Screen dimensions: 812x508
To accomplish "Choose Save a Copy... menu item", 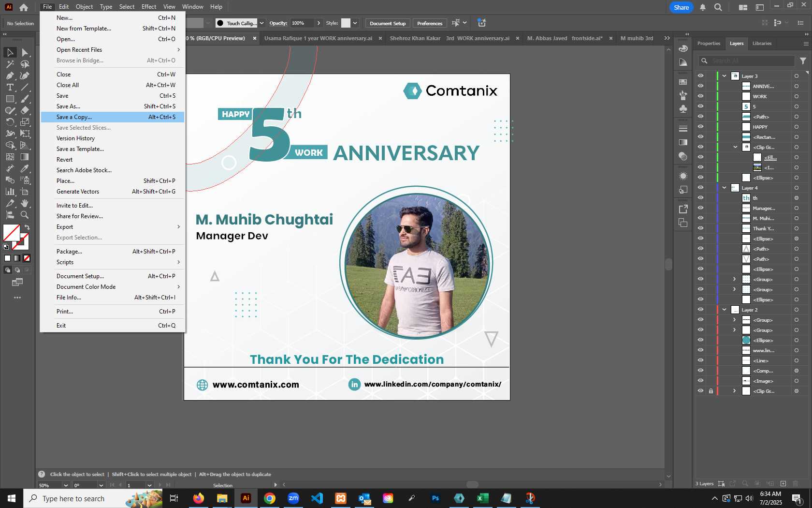I will click(x=113, y=117).
